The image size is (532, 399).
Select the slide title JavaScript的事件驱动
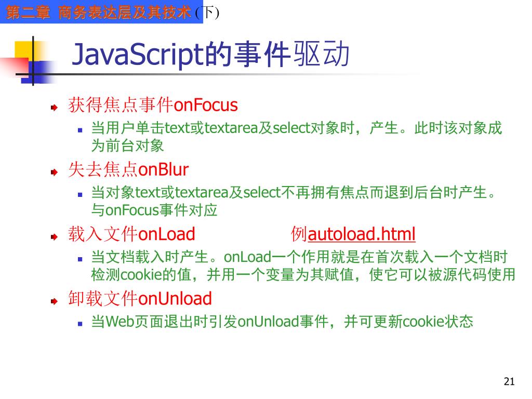pyautogui.click(x=210, y=54)
